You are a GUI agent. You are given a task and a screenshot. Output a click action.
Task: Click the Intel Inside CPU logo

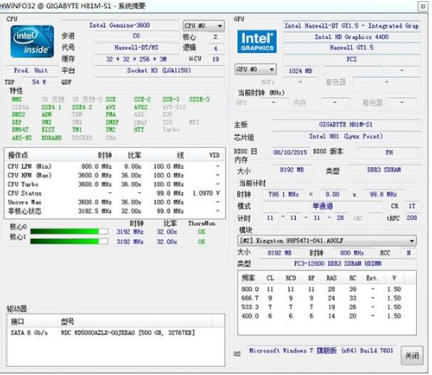(32, 41)
